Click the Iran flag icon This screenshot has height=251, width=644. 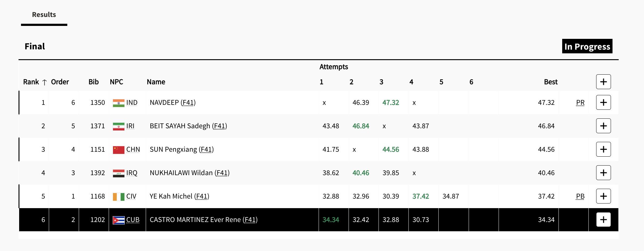(x=119, y=126)
